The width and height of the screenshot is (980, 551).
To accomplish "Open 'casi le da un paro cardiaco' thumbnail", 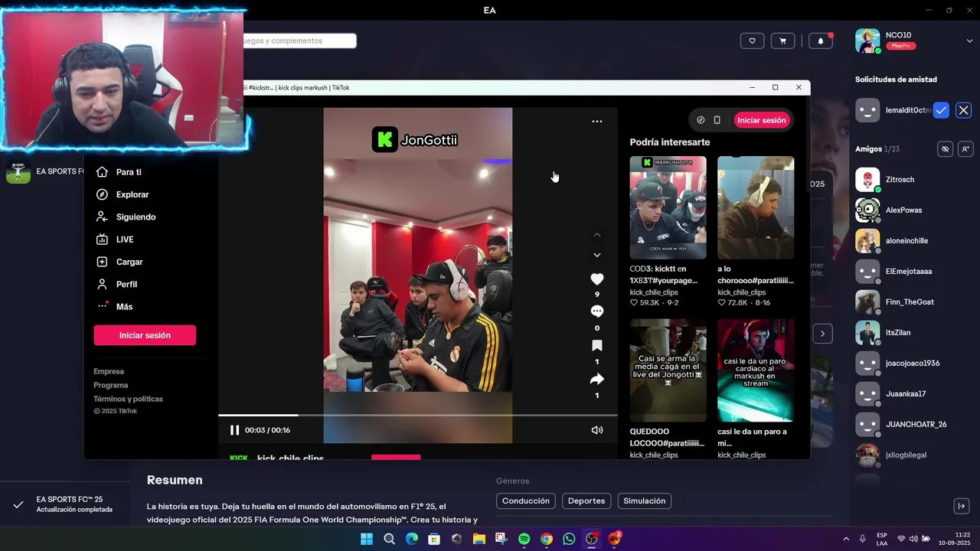I will point(756,370).
